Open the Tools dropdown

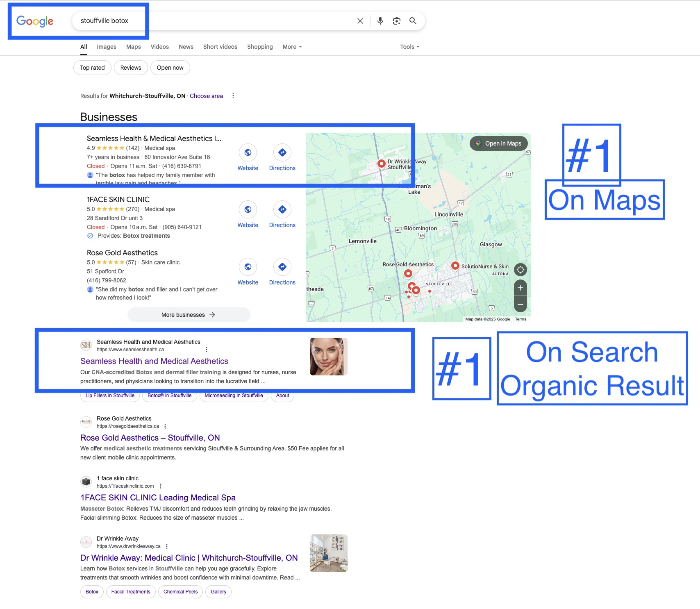tap(410, 47)
